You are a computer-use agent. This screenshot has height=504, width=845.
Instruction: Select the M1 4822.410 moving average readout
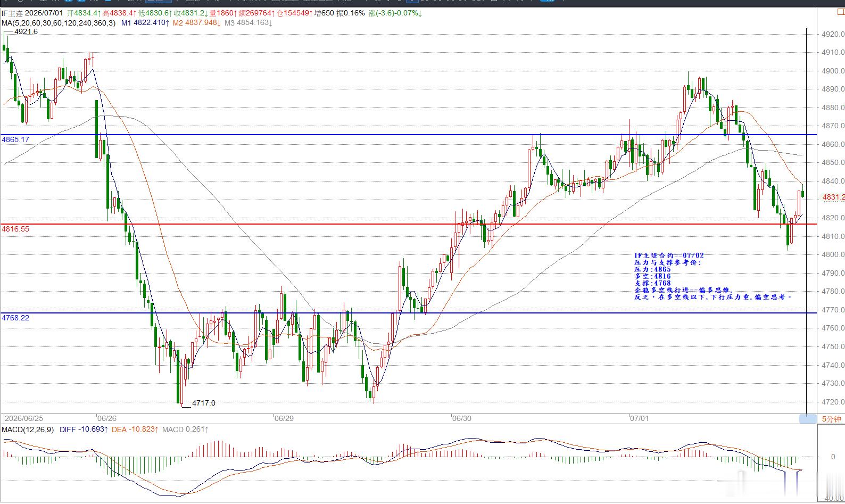coord(145,23)
